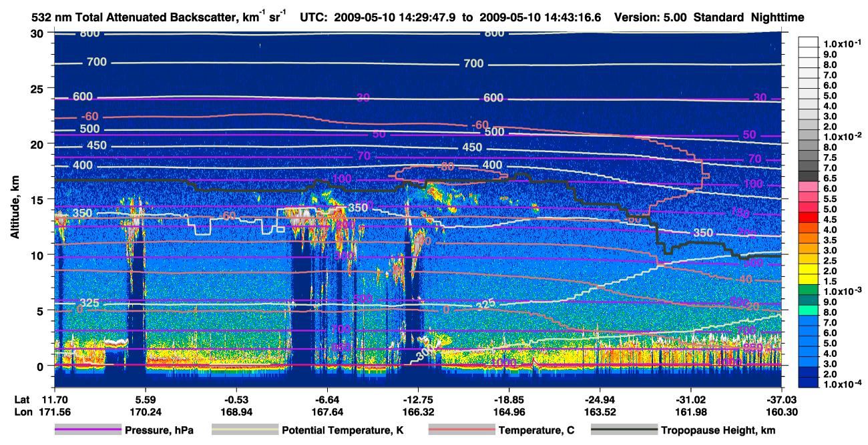Click color scale label 2.5
This screenshot has height=445, width=868.
(830, 260)
